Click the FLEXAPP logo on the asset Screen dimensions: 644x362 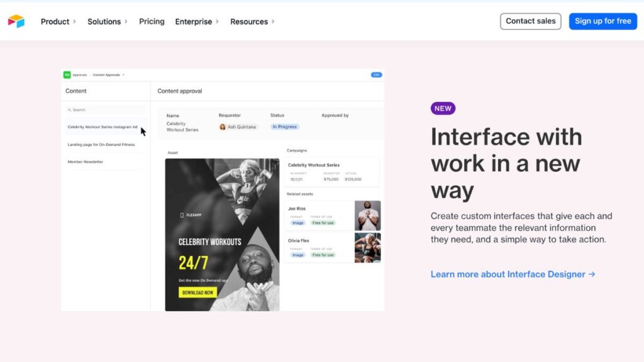click(191, 215)
